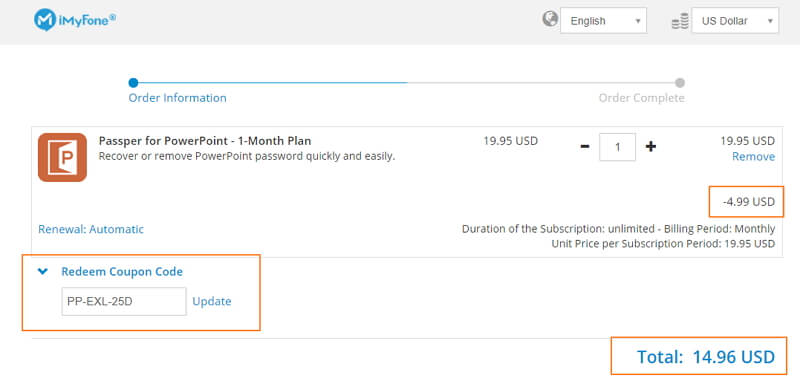Click the Passper for PowerPoint product title
This screenshot has height=384, width=800.
point(205,141)
